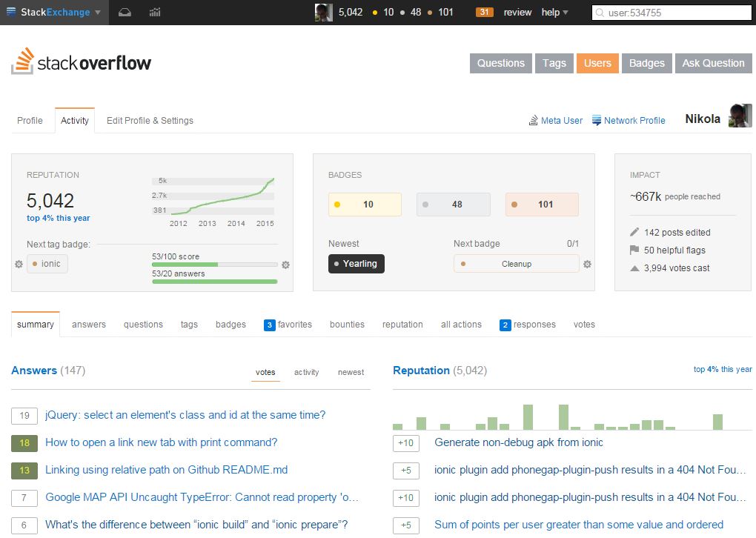This screenshot has height=538, width=756.
Task: Open the Badges navigation button
Action: [x=646, y=63]
